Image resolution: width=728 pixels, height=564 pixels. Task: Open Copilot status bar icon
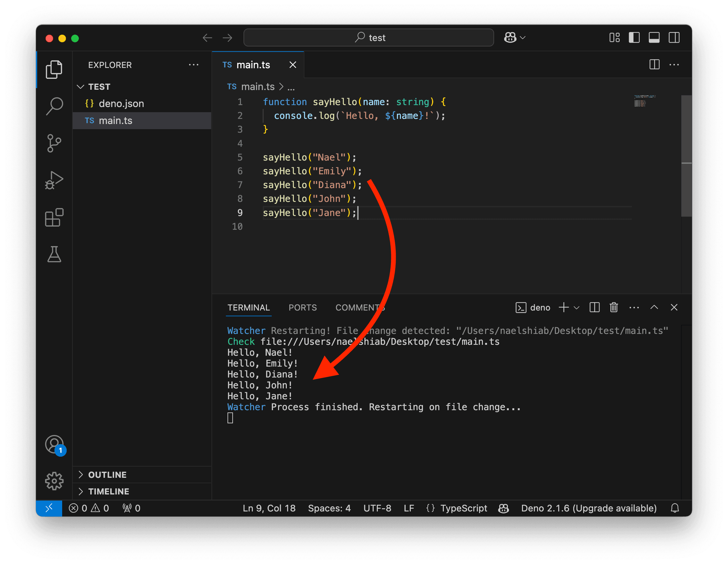click(503, 508)
